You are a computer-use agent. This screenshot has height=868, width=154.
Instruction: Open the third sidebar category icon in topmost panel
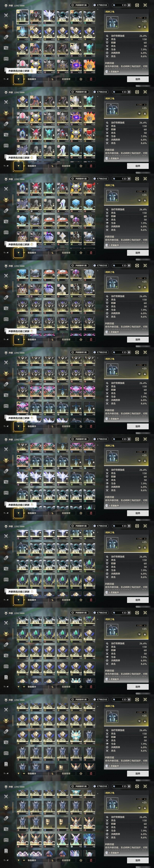tap(6, 37)
